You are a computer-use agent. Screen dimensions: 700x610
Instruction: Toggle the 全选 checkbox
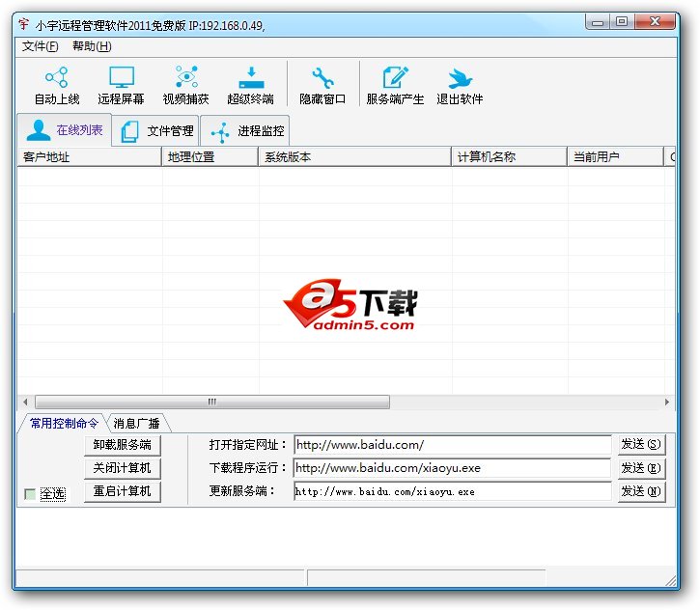(x=30, y=494)
